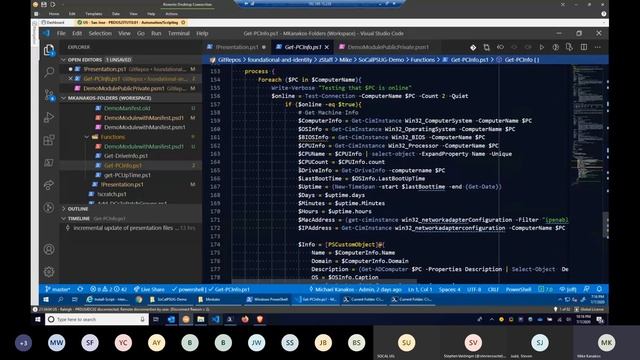Image resolution: width=640 pixels, height=360 pixels.
Task: Open !scratch.ps1 in the explorer tree
Action: 112,194
